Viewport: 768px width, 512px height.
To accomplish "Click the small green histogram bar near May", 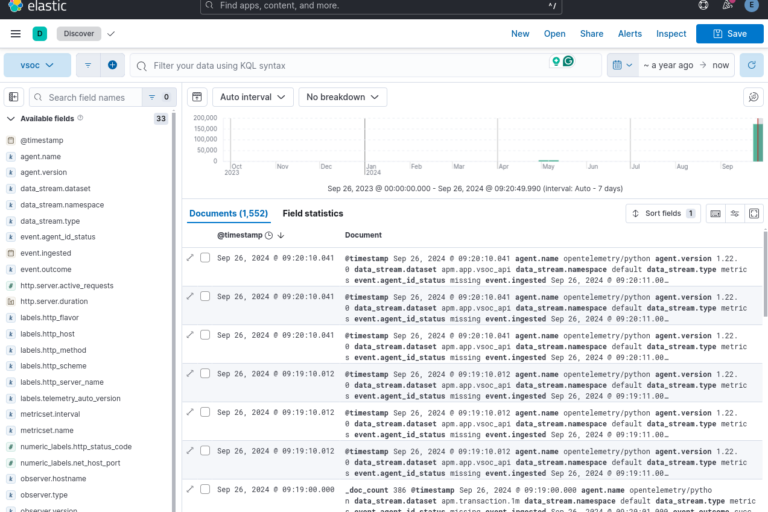I will pos(549,160).
